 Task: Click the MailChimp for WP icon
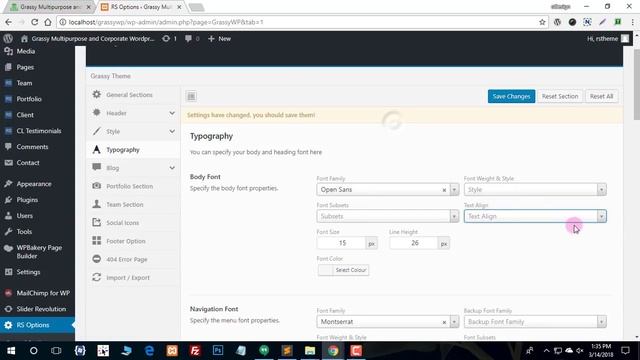click(x=8, y=293)
